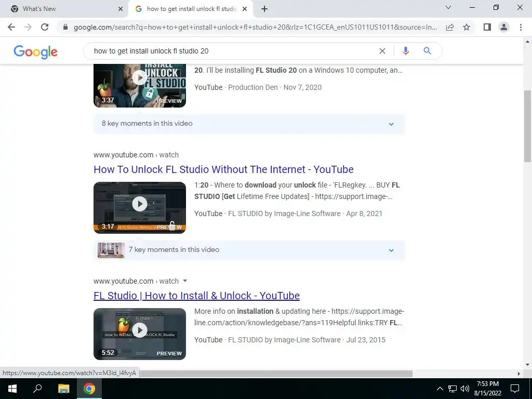Share this page icon in address bar
Screen dimensions: 532x399
coord(450,27)
